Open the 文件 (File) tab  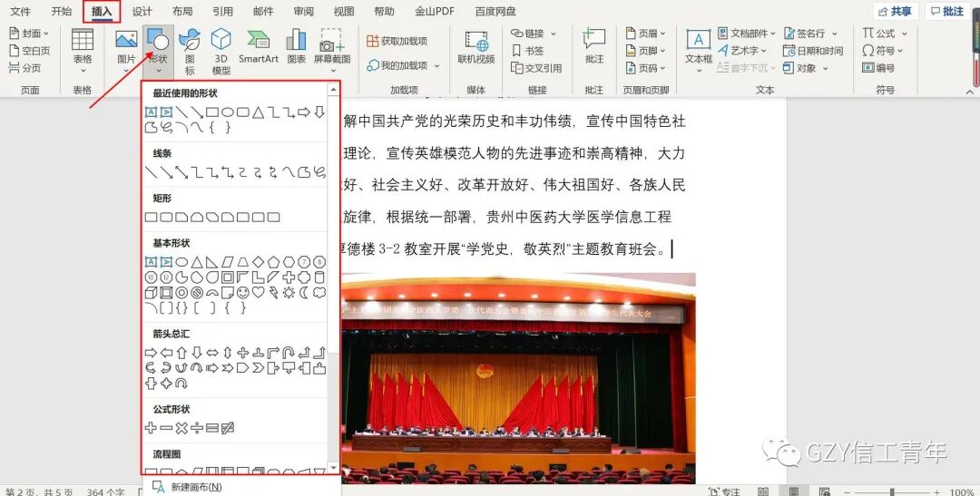21,11
